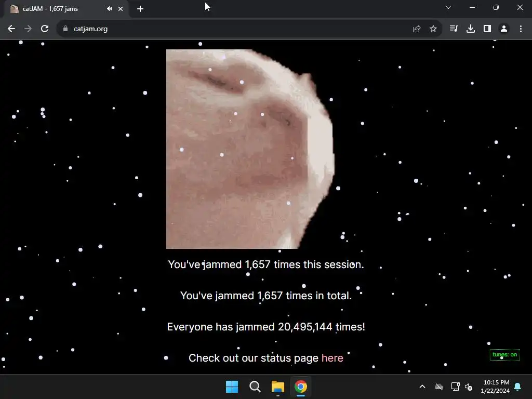Open Windows taskbar search
The width and height of the screenshot is (532, 399).
point(255,387)
